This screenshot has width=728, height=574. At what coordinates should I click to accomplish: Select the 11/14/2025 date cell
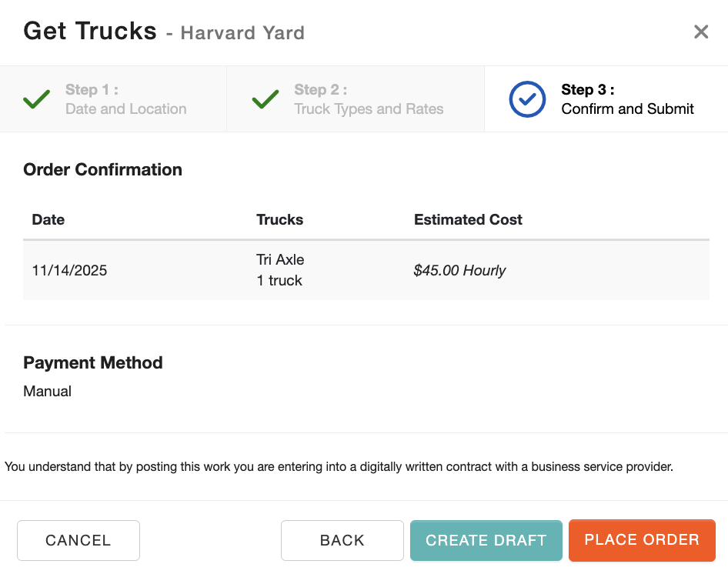(69, 270)
